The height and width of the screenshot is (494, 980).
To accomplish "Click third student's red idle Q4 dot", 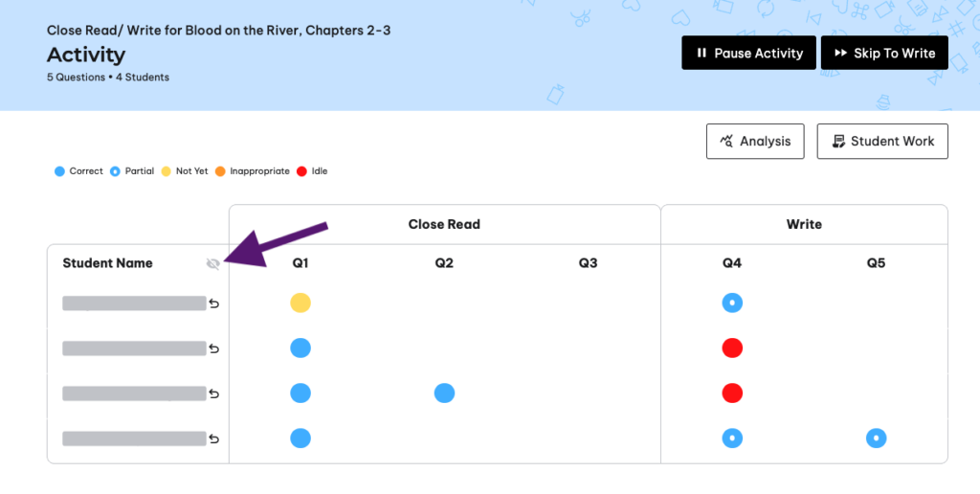I will pyautogui.click(x=732, y=393).
